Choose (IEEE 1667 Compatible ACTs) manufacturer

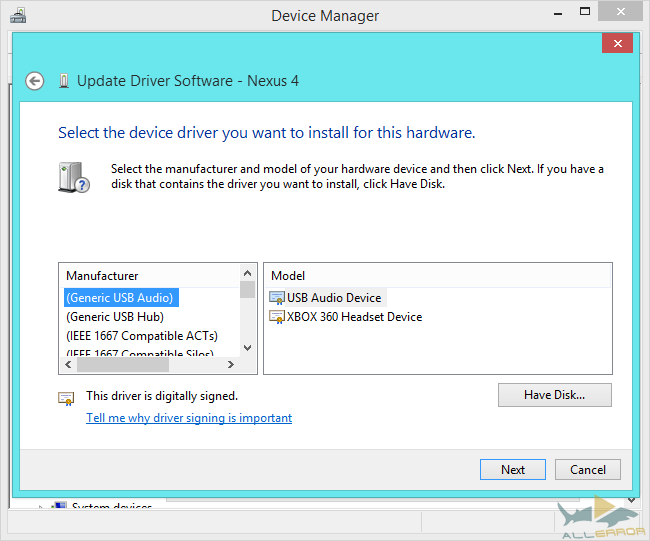[141, 336]
